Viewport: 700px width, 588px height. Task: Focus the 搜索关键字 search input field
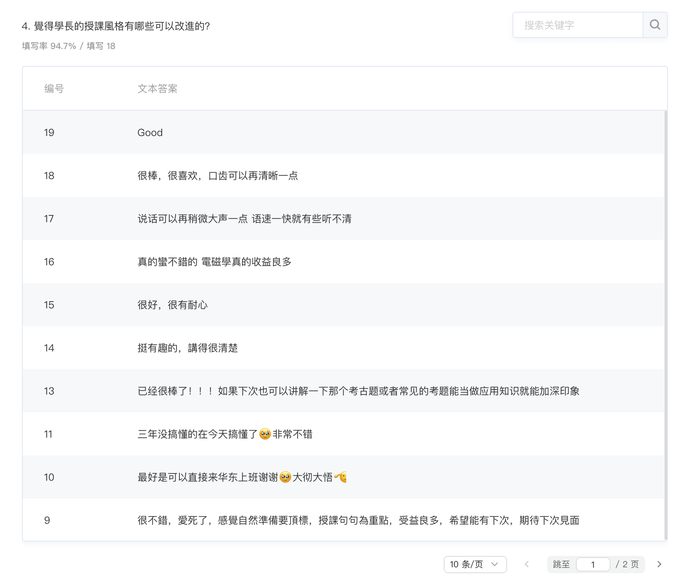pyautogui.click(x=578, y=25)
